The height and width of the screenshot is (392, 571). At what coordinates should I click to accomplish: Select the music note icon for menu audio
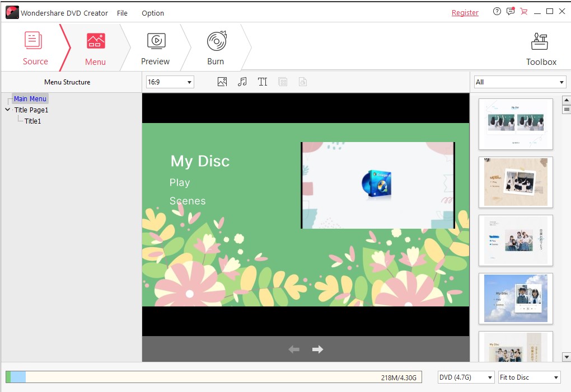[x=242, y=82]
